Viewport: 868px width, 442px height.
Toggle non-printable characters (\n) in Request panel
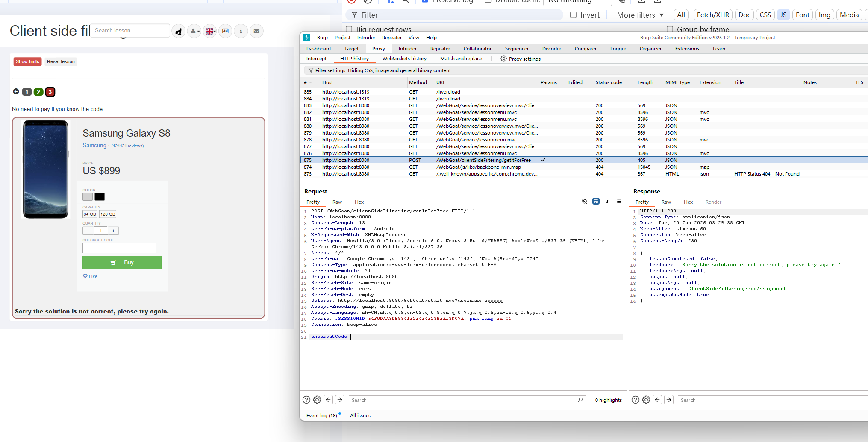(x=607, y=202)
